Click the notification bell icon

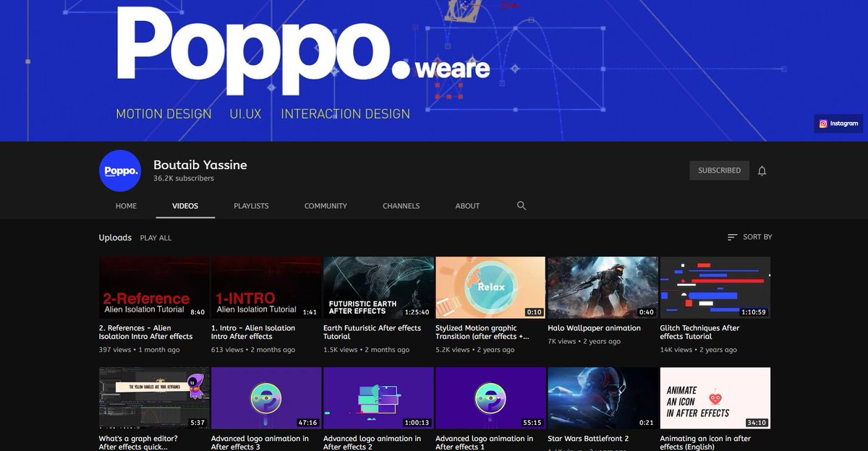click(x=762, y=171)
